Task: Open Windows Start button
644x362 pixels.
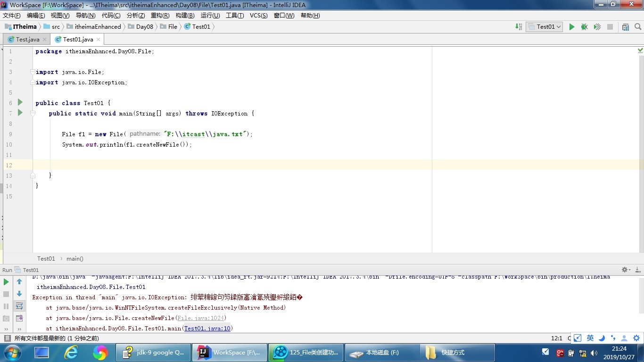Action: [x=12, y=353]
